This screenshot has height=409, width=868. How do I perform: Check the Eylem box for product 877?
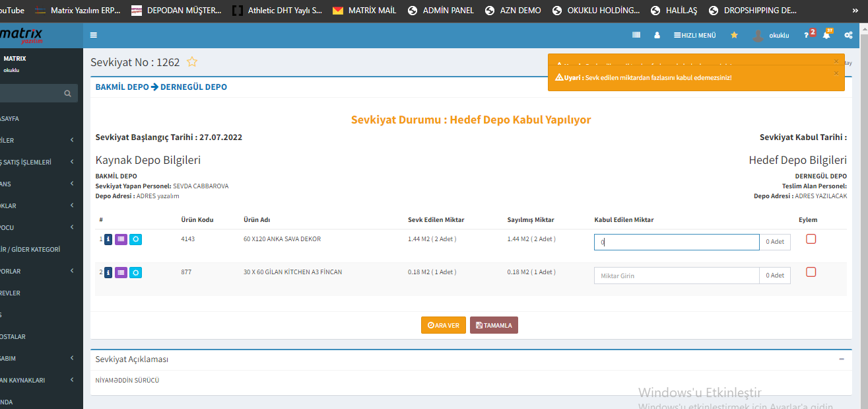click(811, 272)
